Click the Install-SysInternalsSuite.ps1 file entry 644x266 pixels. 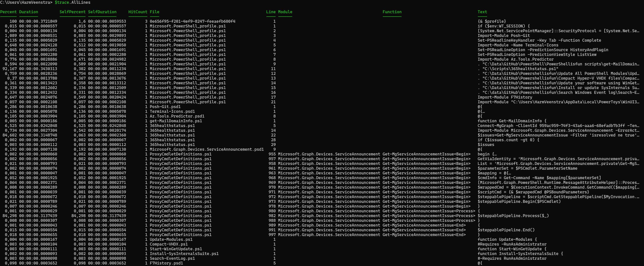[x=184, y=253]
